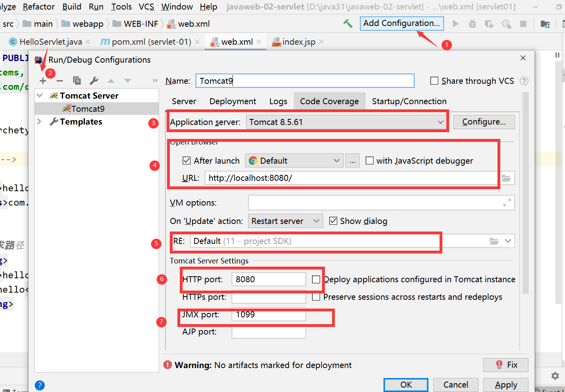Click the JMX port field
Image resolution: width=565 pixels, height=392 pixels.
coord(269,315)
